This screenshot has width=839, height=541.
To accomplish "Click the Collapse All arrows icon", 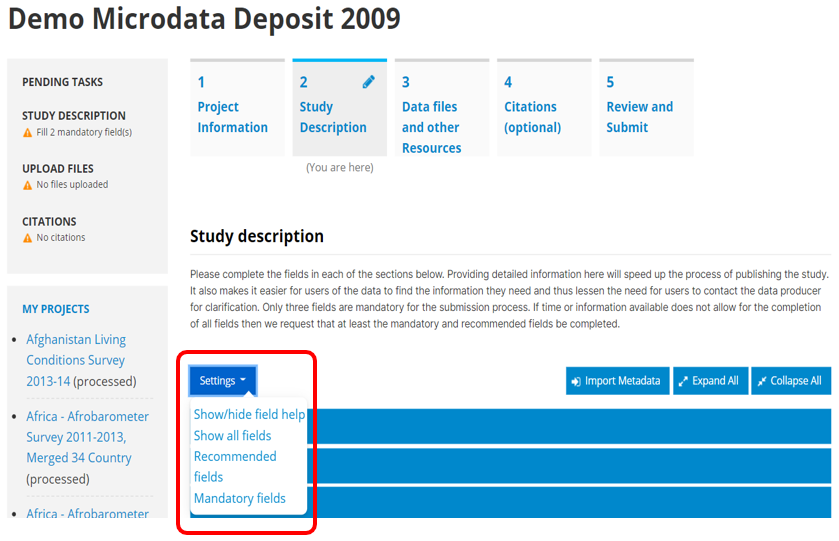I will tap(761, 382).
